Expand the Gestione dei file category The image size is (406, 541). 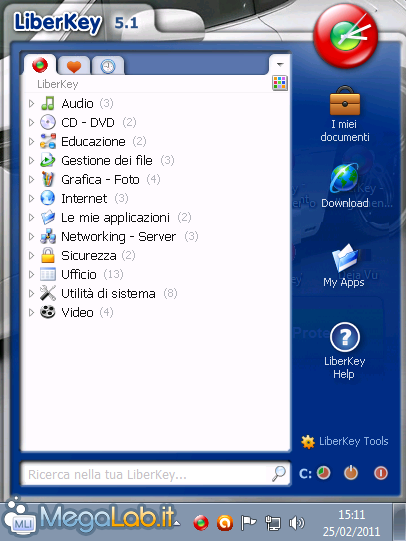click(x=31, y=160)
